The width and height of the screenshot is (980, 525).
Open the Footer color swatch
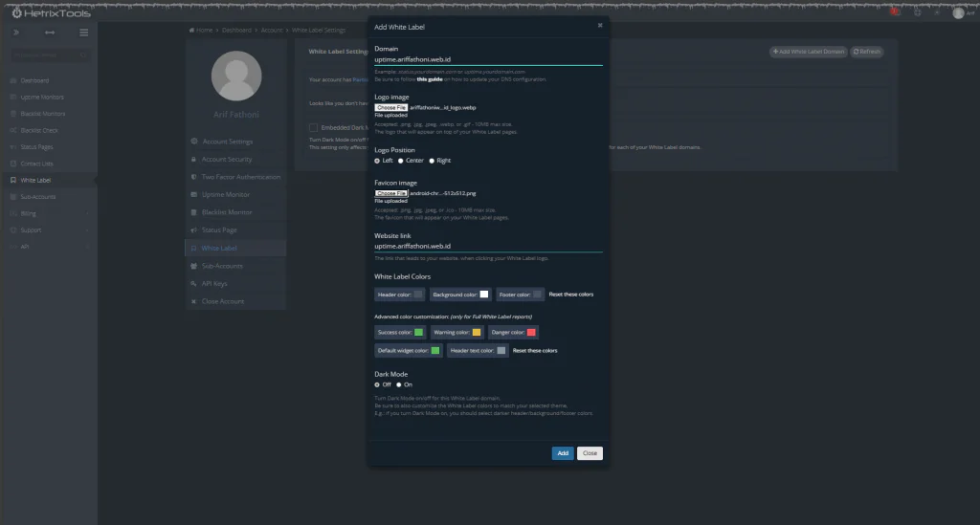(x=537, y=295)
